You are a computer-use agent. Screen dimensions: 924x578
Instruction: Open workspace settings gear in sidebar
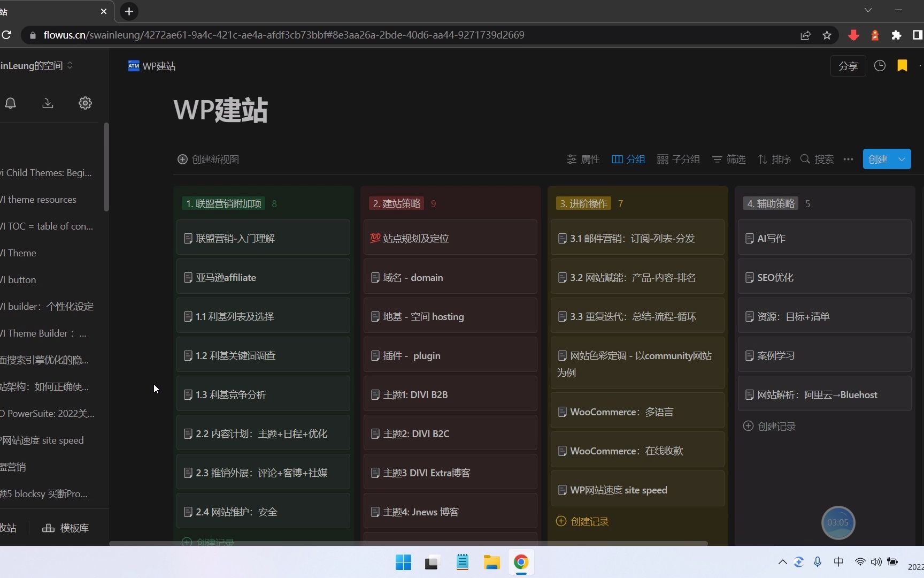[85, 103]
